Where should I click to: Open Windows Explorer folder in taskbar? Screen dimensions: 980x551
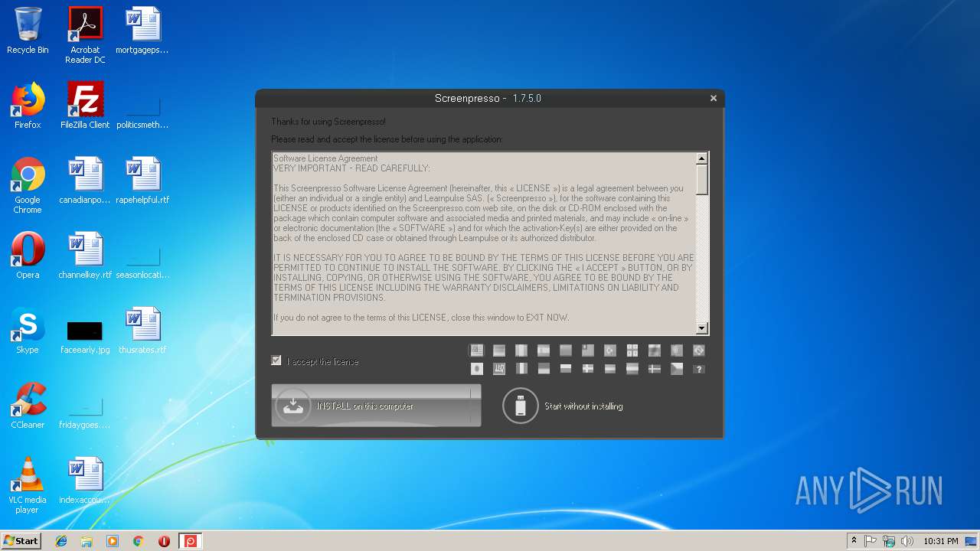pyautogui.click(x=87, y=541)
